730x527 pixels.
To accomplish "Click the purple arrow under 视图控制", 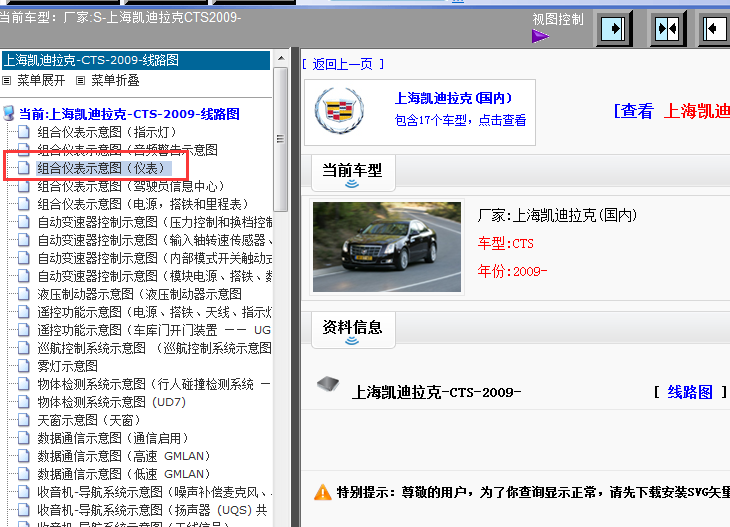I will (x=540, y=36).
